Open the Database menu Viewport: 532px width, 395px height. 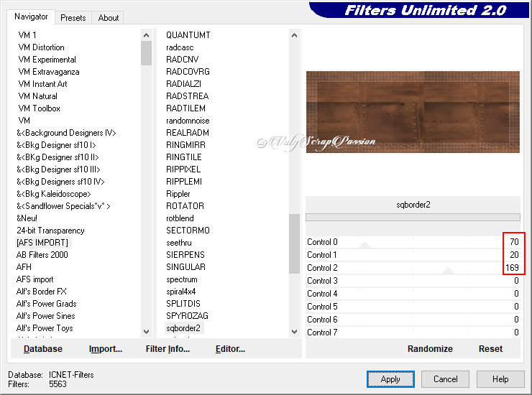43,349
